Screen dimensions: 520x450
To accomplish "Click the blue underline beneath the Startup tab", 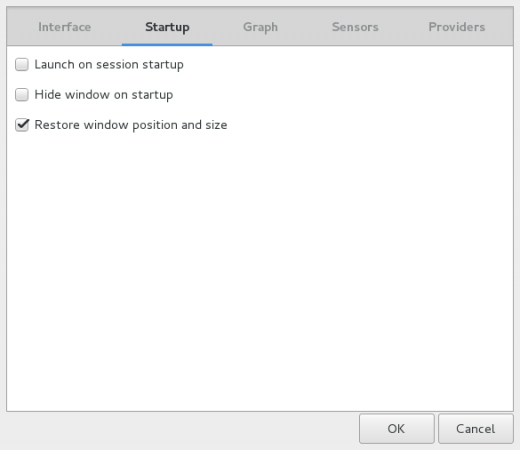I will (x=167, y=44).
